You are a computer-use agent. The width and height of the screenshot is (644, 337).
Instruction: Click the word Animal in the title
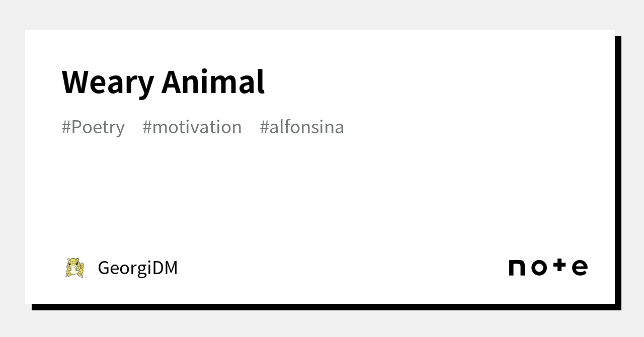tap(213, 81)
